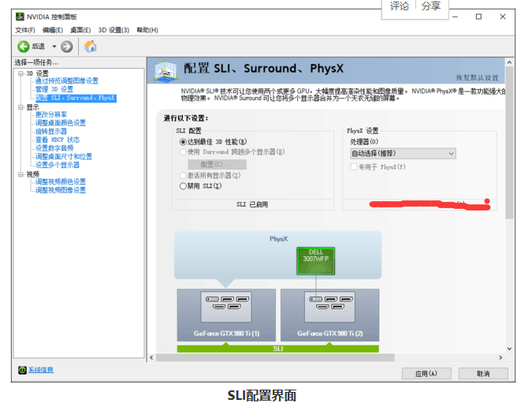
Task: Select 激活所有显示器 radio button
Action: point(183,176)
